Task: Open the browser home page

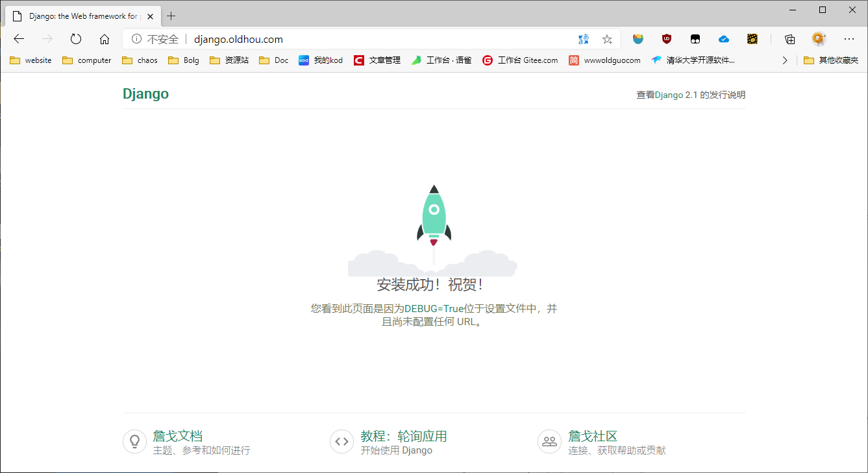Action: (105, 39)
